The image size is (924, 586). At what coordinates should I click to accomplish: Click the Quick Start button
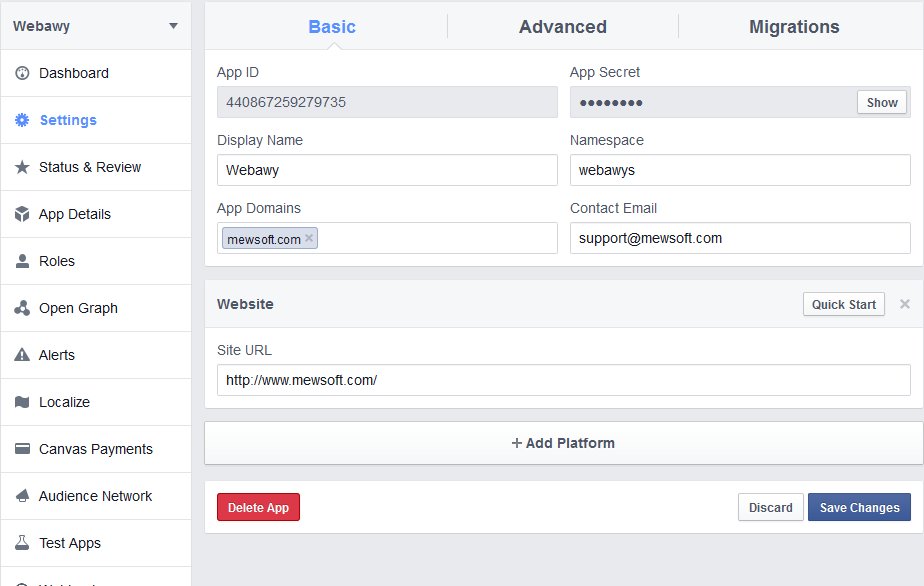(x=843, y=304)
